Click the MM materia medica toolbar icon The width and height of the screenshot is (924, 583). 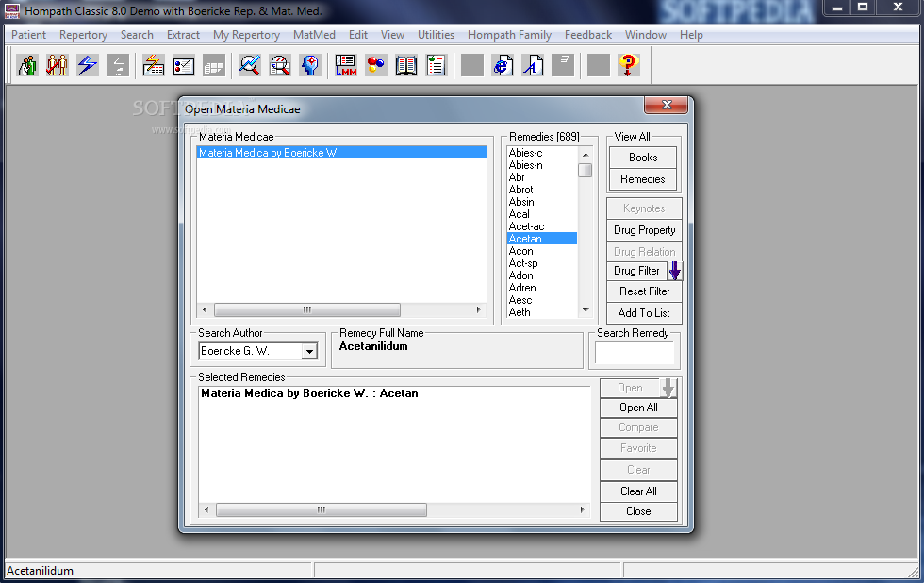(x=346, y=65)
